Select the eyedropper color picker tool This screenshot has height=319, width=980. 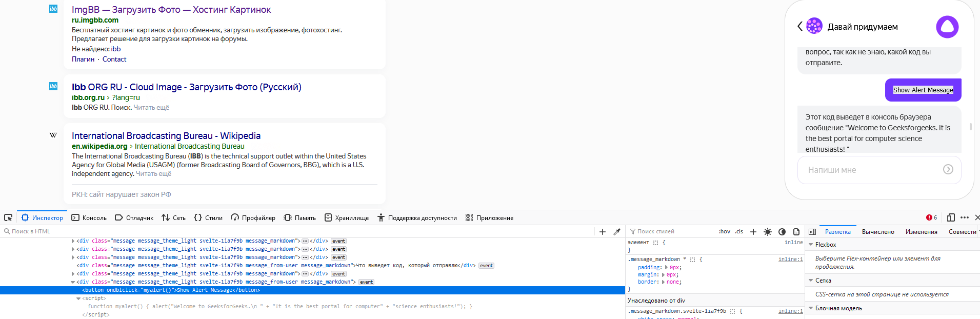617,232
